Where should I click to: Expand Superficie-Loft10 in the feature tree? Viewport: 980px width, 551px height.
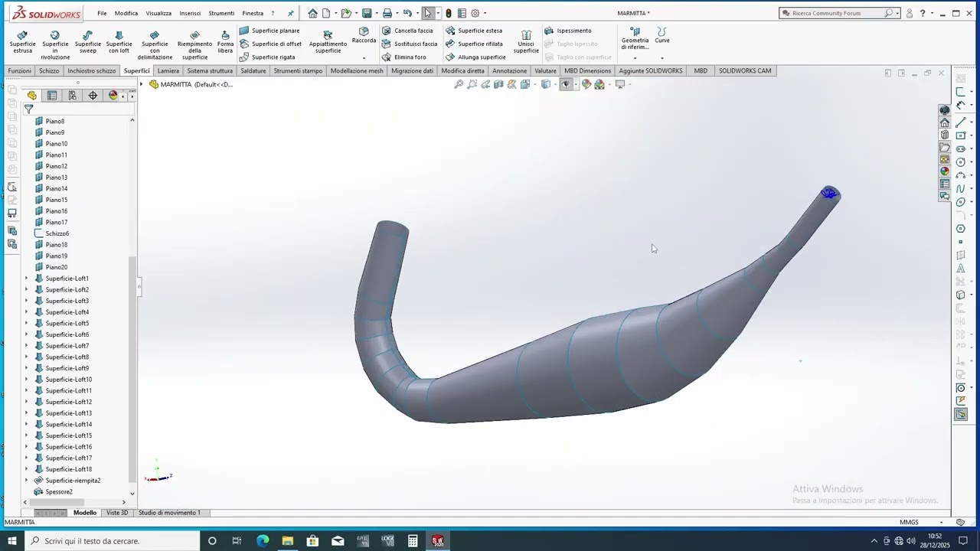(27, 380)
